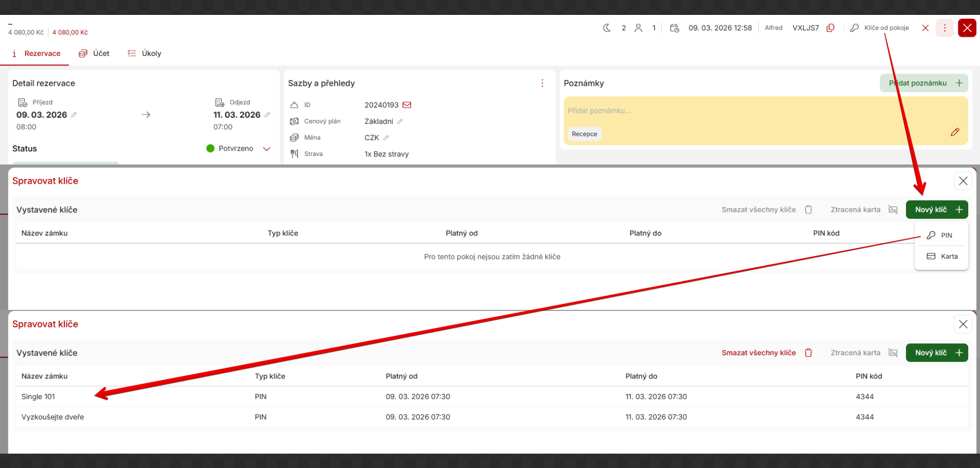
Task: Open the Úkoly tab
Action: 144,53
